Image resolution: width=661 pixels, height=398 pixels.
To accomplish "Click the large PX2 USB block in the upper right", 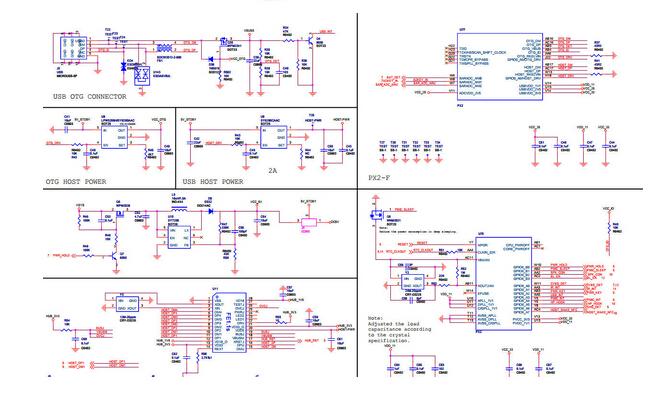I will (500, 67).
